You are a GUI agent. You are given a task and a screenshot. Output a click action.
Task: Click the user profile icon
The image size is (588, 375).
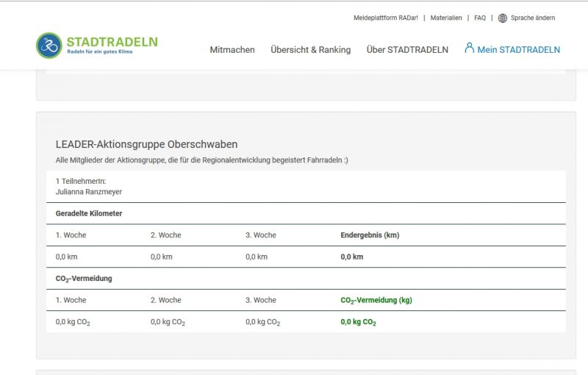point(469,48)
